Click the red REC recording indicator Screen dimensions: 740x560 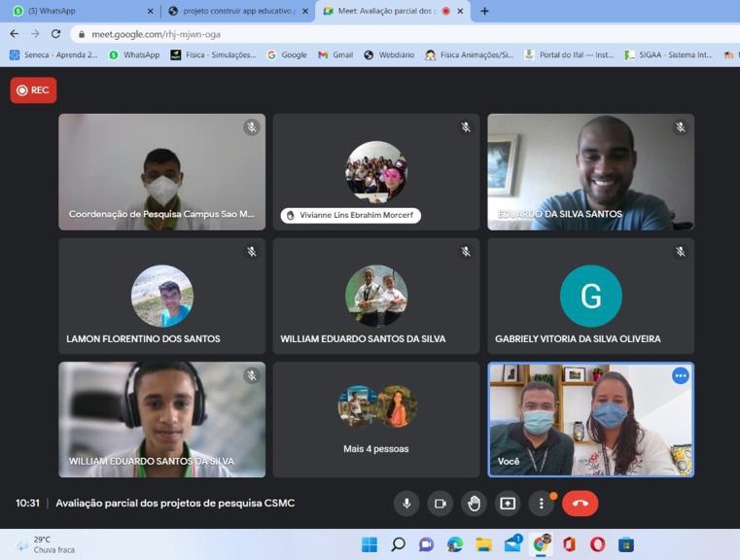point(33,90)
